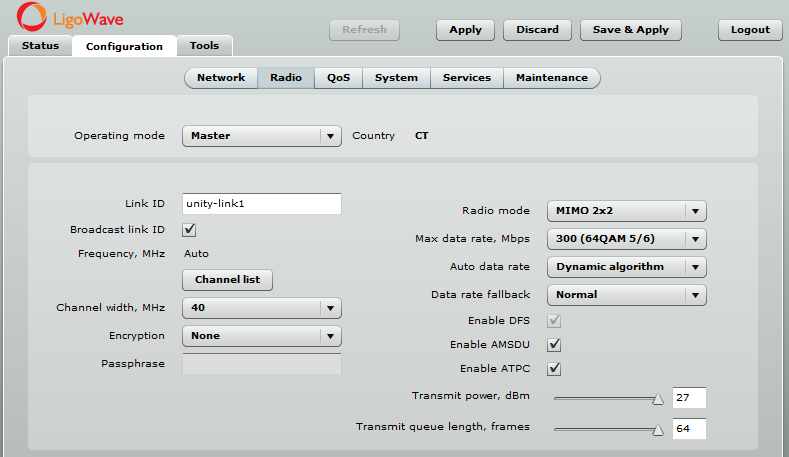Click the Link ID text field
The width and height of the screenshot is (789, 457).
[262, 204]
